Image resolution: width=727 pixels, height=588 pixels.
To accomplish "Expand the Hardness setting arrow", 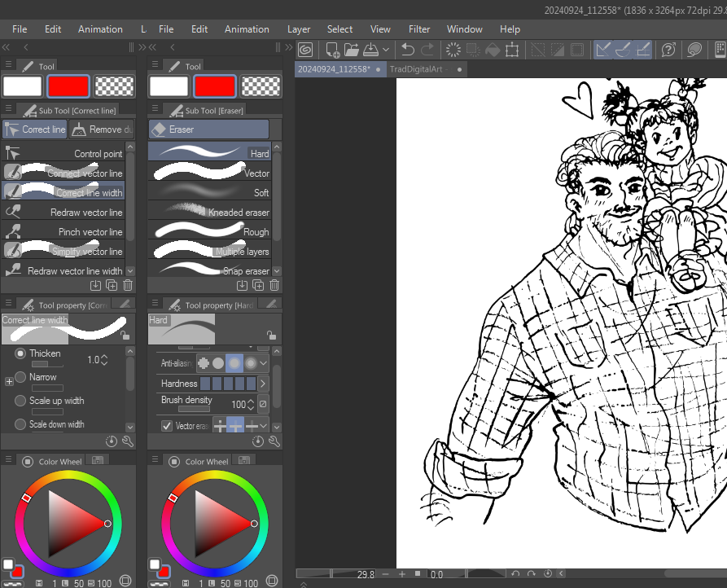I will click(x=262, y=384).
